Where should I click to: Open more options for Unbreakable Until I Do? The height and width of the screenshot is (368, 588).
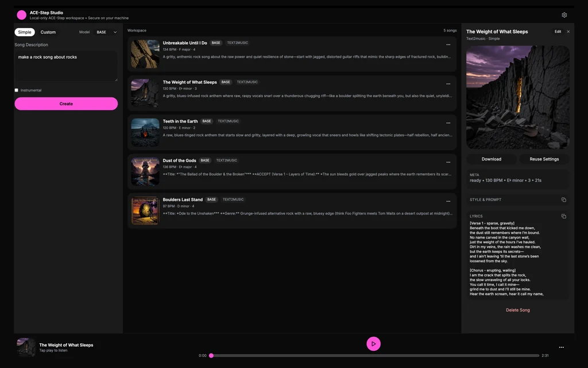coord(448,45)
